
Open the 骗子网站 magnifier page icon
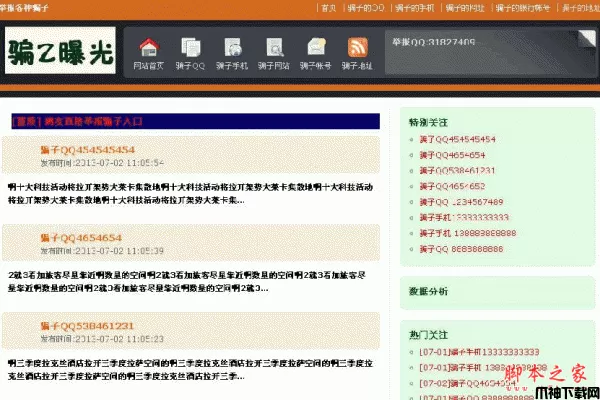274,47
